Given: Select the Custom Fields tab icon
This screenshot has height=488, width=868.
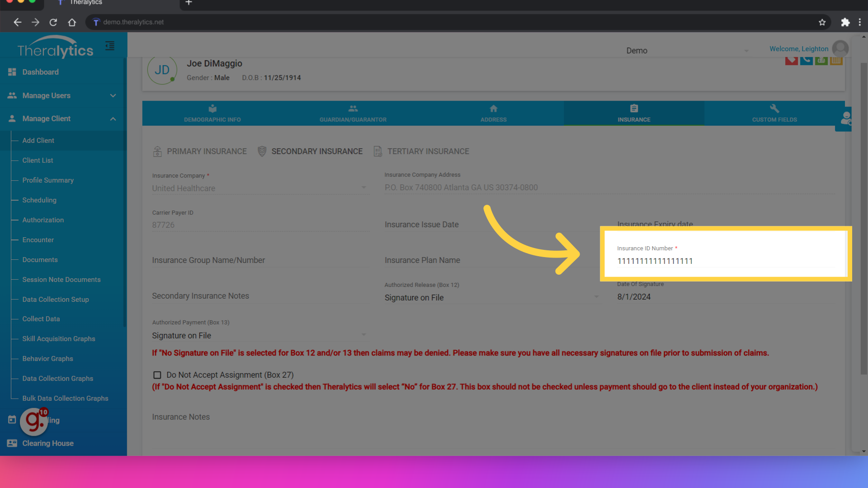Looking at the screenshot, I should (774, 109).
